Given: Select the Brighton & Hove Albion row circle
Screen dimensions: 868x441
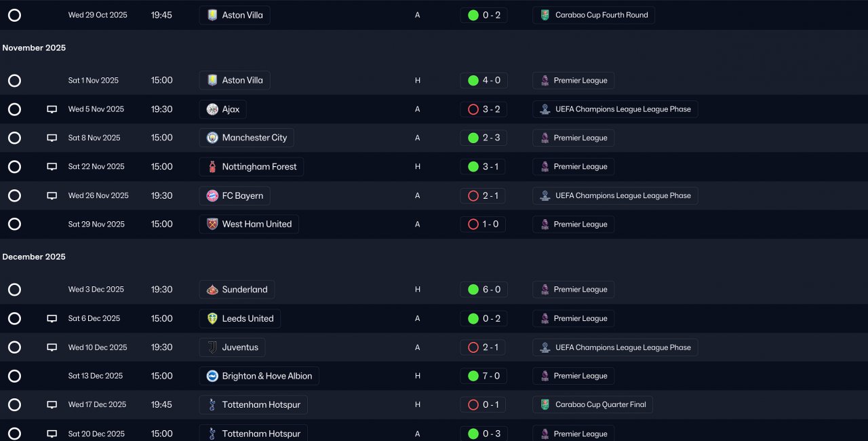Looking at the screenshot, I should pos(14,376).
